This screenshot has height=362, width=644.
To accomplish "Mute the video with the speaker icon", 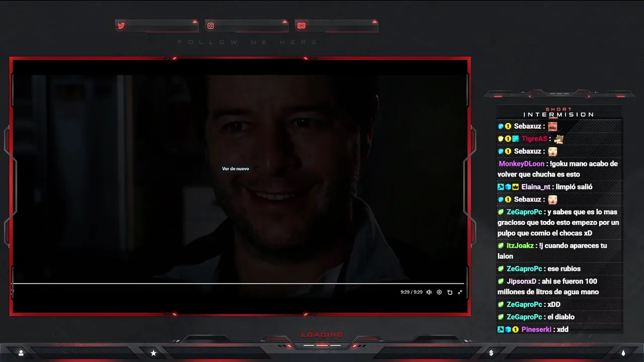I will (429, 292).
